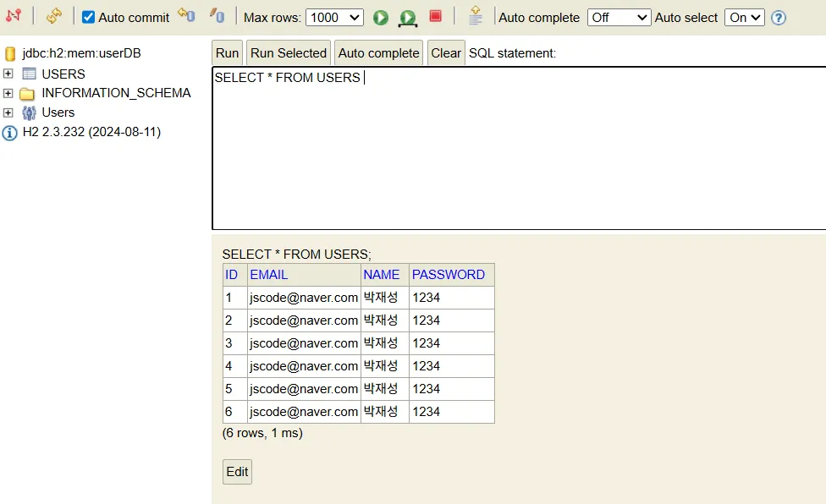Select the jdbc:h2:mem:userDB connection label
This screenshot has width=826, height=504.
(x=81, y=53)
